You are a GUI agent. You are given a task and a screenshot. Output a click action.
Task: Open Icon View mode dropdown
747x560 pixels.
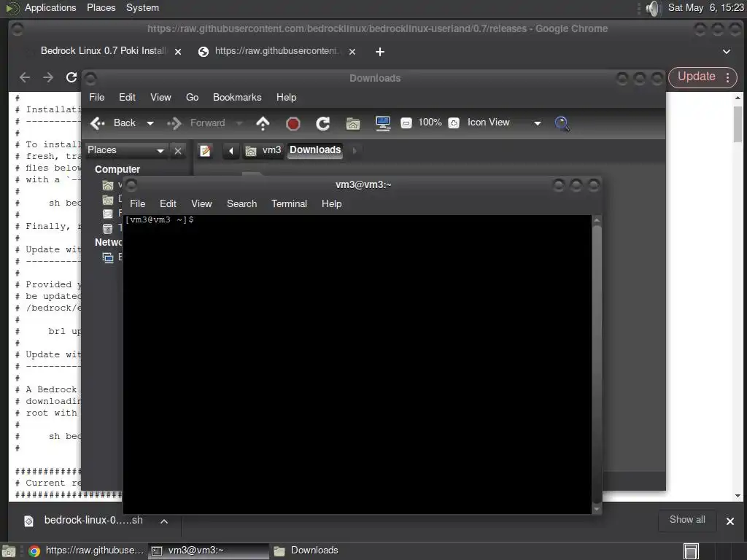click(x=504, y=122)
